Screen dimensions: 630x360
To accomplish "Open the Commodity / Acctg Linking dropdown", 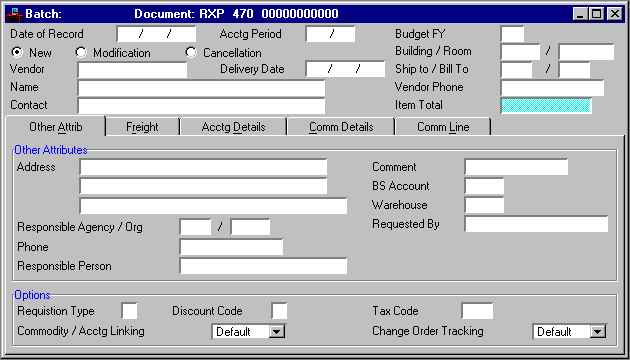I will click(x=277, y=332).
